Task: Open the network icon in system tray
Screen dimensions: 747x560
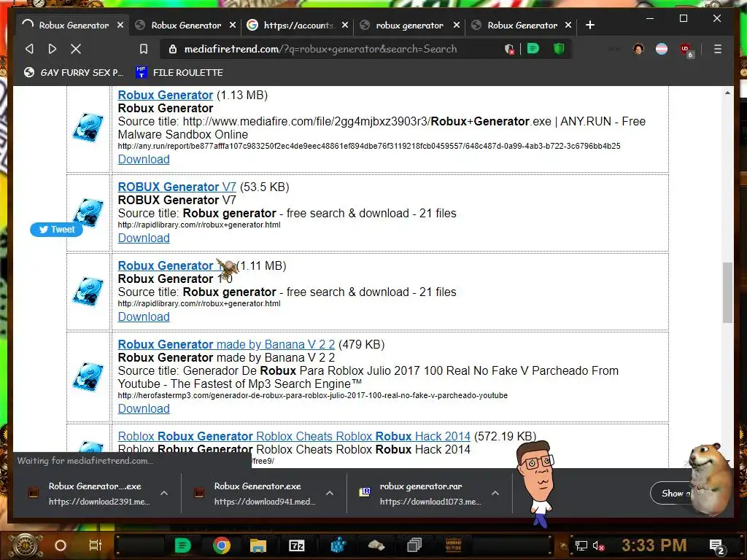Action: pos(581,546)
